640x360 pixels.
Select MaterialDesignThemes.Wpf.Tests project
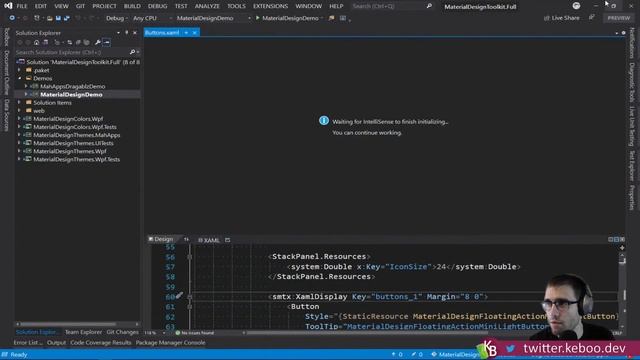pyautogui.click(x=77, y=159)
